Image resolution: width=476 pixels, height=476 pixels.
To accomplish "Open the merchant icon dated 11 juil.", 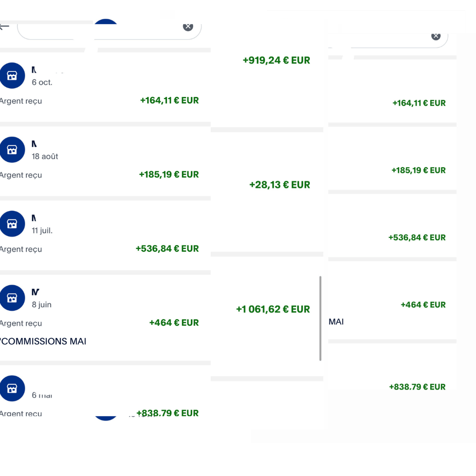I will pyautogui.click(x=12, y=224).
